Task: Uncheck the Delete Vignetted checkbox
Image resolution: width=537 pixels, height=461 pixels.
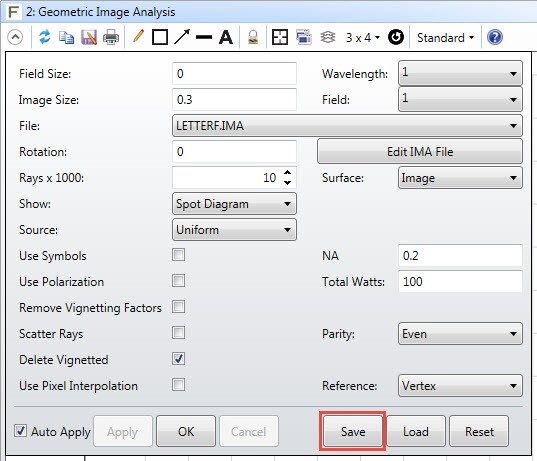Action: pos(178,359)
